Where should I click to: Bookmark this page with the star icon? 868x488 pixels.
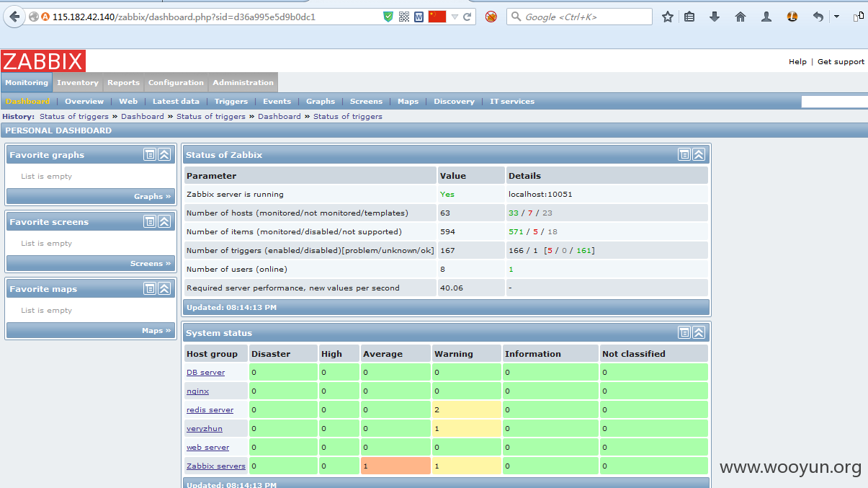668,17
